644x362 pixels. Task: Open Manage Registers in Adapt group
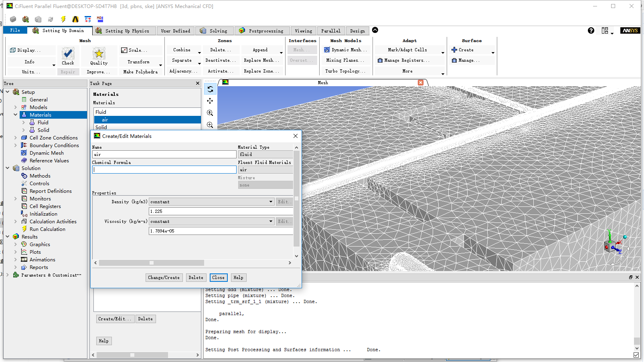[x=403, y=61]
